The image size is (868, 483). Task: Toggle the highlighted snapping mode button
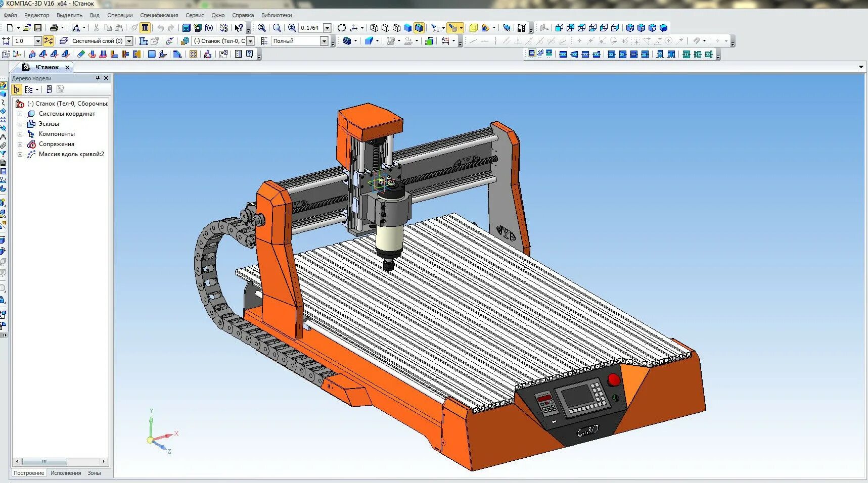49,41
